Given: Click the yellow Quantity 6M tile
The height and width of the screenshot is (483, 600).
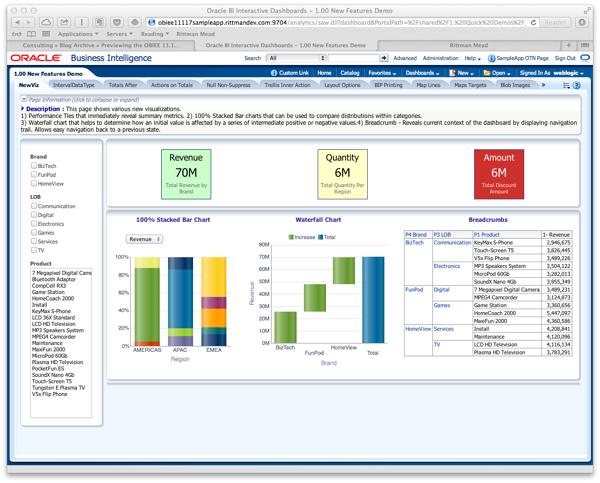Looking at the screenshot, I should [342, 174].
